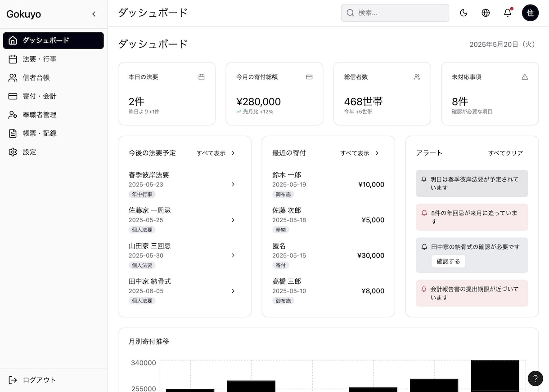Click the 2025-06-05 ceremony date
Screen dimensions: 549x392
point(146,291)
